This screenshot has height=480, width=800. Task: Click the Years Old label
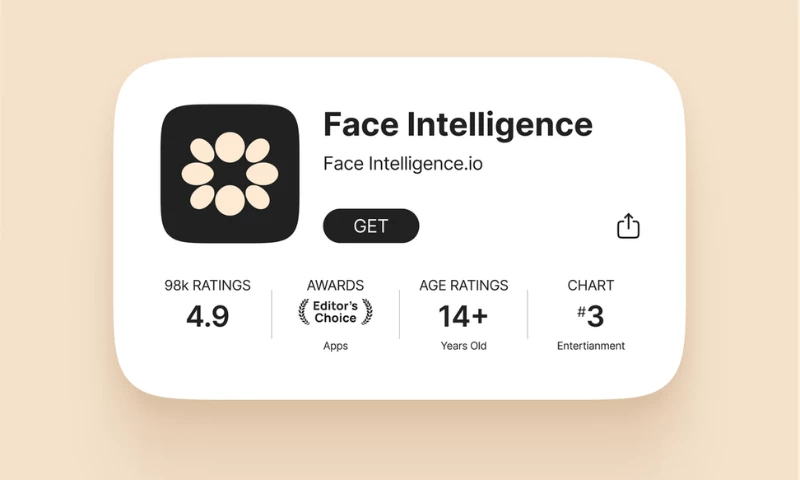tap(463, 346)
